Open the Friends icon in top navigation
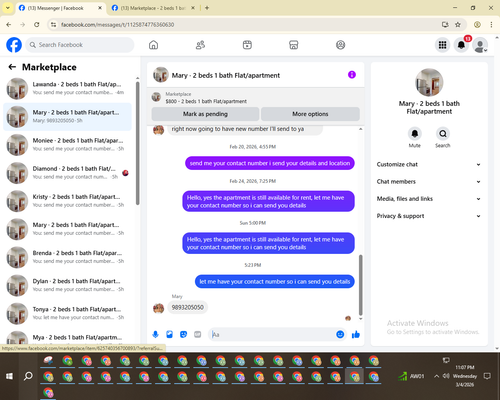Image resolution: width=500 pixels, height=400 pixels. [x=200, y=45]
